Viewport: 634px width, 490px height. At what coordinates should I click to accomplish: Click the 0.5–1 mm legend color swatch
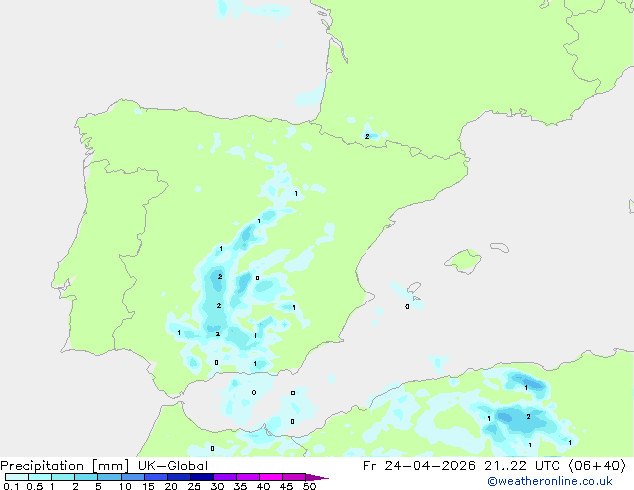point(40,477)
